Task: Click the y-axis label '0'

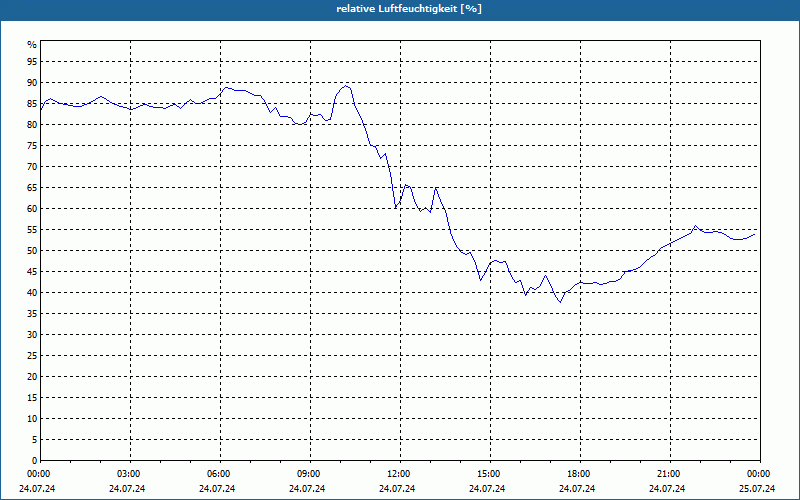Action: coord(35,461)
